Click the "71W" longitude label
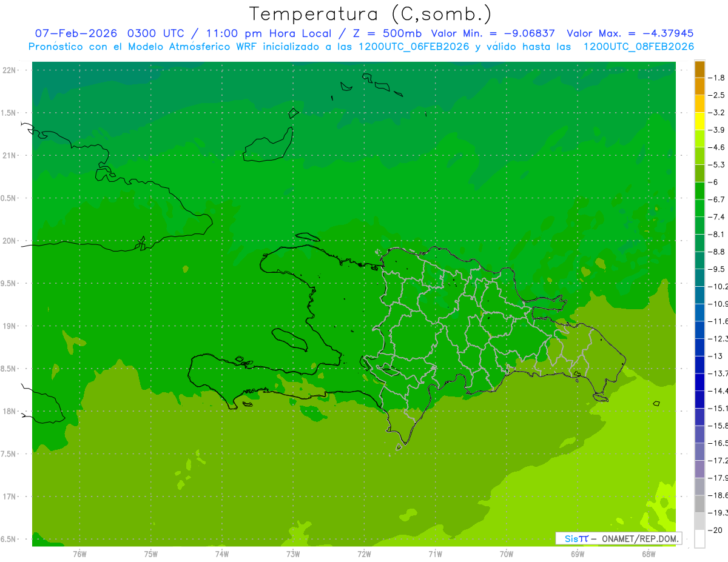 tap(435, 554)
